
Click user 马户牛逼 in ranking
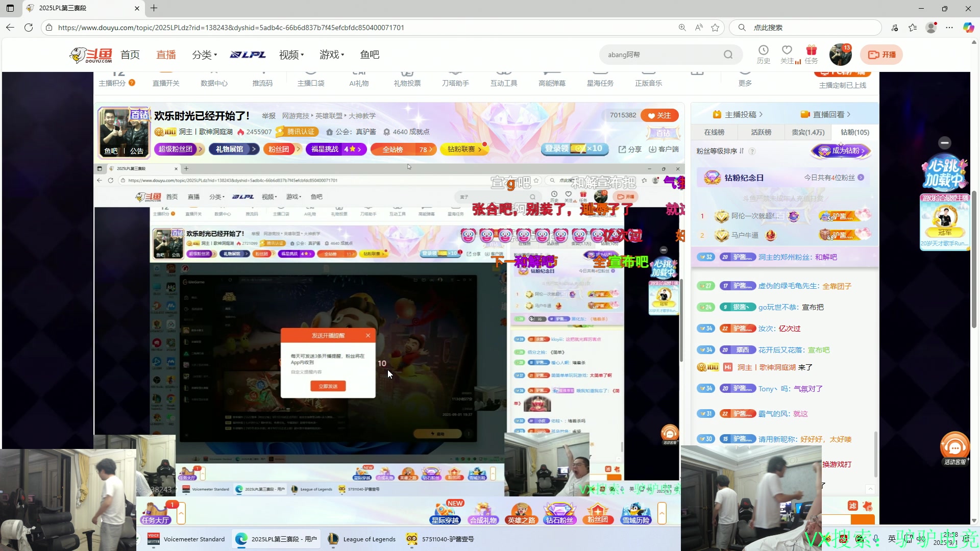(745, 235)
